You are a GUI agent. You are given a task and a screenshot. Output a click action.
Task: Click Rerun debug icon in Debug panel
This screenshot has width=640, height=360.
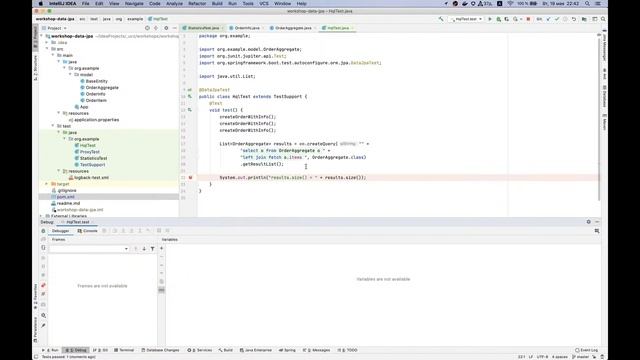click(43, 231)
